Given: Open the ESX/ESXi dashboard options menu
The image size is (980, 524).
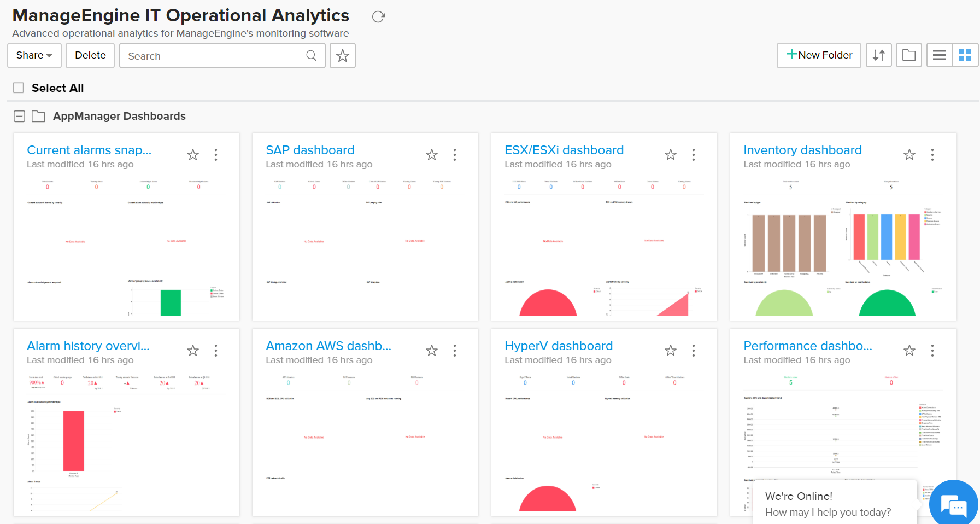Looking at the screenshot, I should click(694, 155).
